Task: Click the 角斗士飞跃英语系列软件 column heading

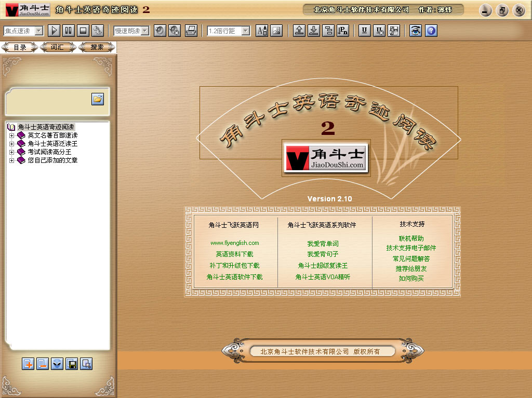Action: tap(322, 225)
